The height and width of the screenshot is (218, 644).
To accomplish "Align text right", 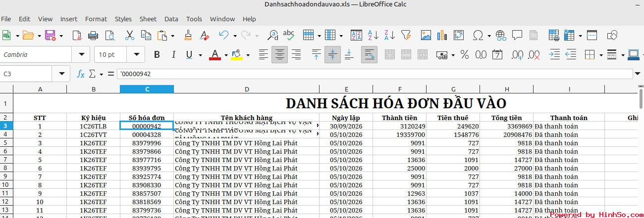I will click(x=296, y=54).
